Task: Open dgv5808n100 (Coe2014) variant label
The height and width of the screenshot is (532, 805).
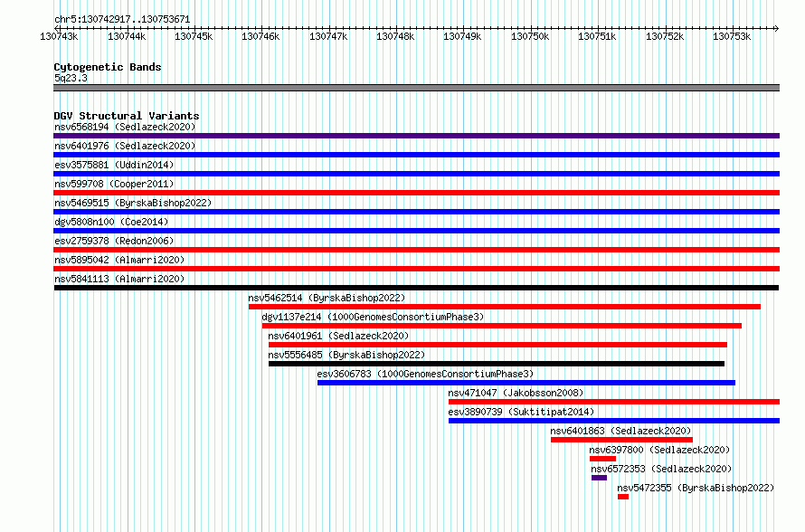Action: pos(111,222)
